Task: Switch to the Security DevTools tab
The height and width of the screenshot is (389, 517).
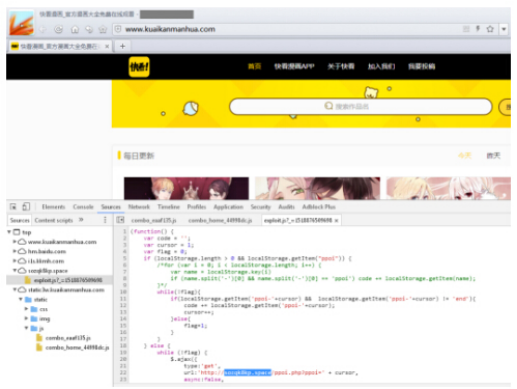Action: click(x=261, y=207)
